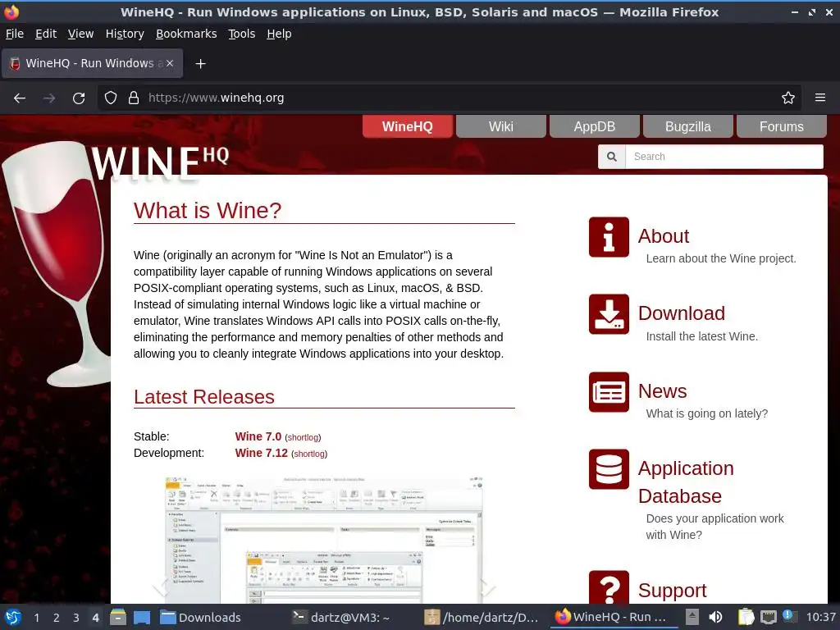840x630 pixels.
Task: Click the Support question mark icon
Action: pyautogui.click(x=609, y=587)
